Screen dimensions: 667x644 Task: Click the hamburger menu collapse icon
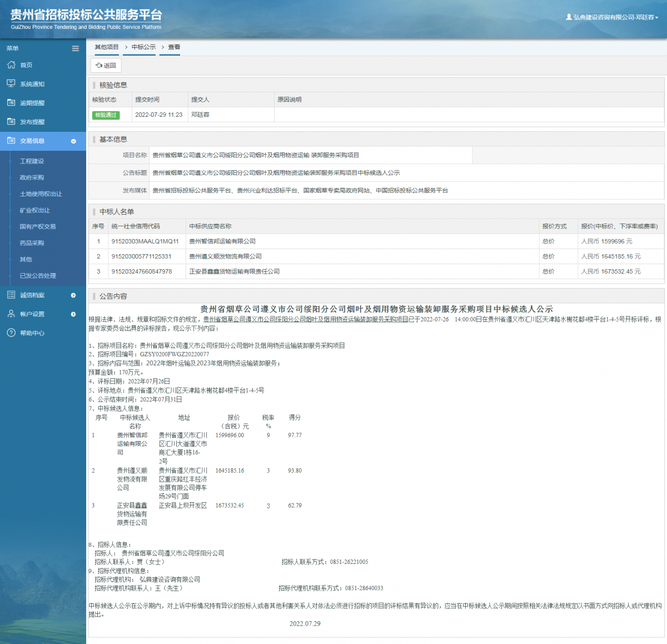point(76,48)
